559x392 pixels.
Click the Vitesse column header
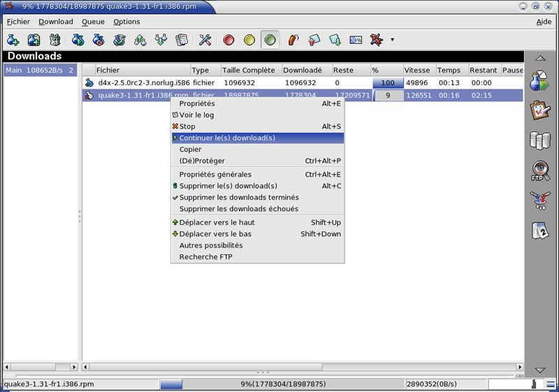[420, 70]
